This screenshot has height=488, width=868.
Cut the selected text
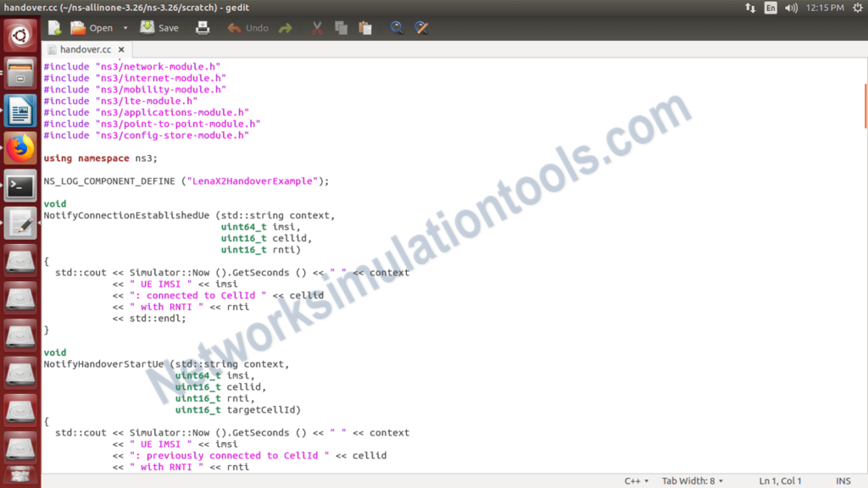pyautogui.click(x=316, y=27)
